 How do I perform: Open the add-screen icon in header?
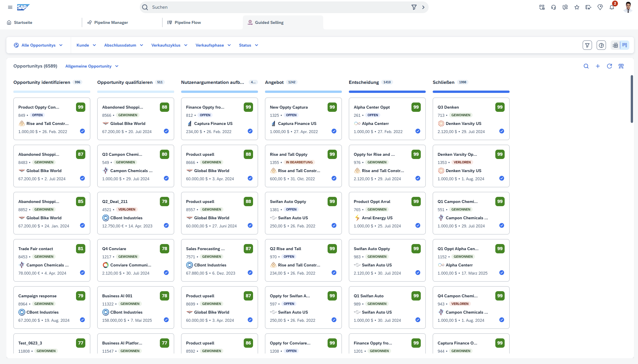588,7
